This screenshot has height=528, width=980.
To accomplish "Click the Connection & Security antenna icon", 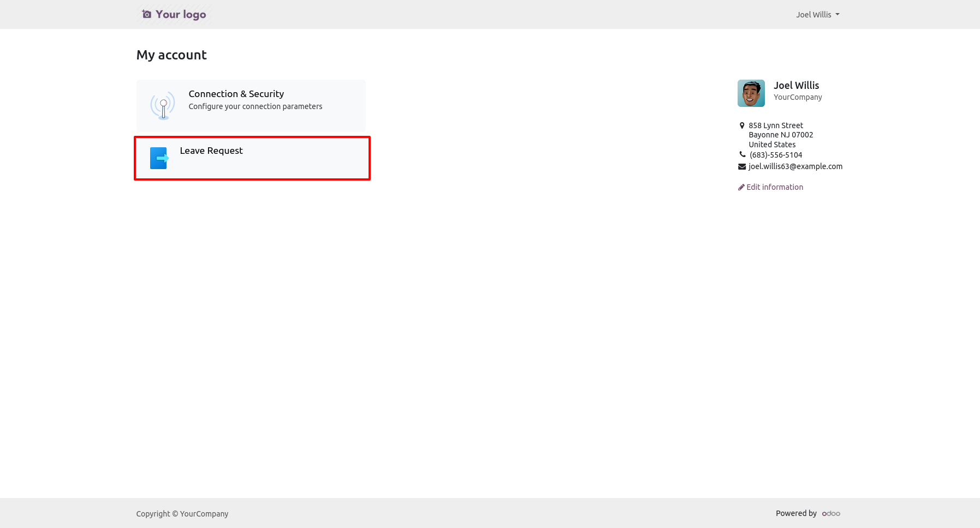I will point(163,105).
